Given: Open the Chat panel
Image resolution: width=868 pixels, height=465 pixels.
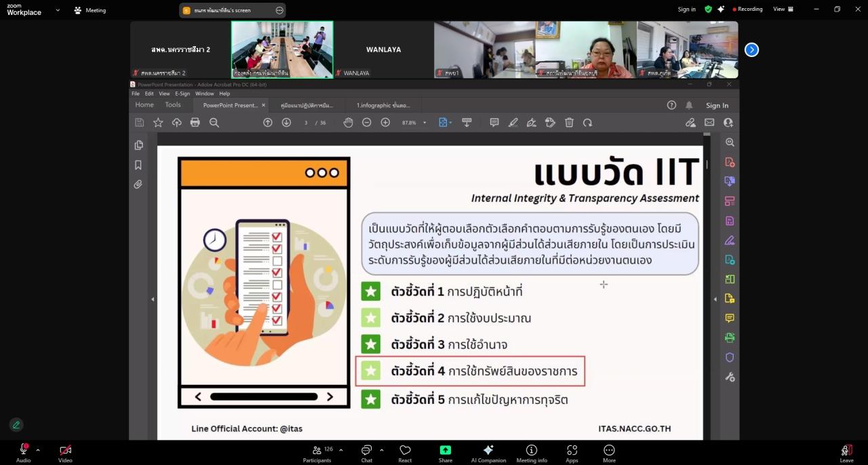Looking at the screenshot, I should 366,452.
